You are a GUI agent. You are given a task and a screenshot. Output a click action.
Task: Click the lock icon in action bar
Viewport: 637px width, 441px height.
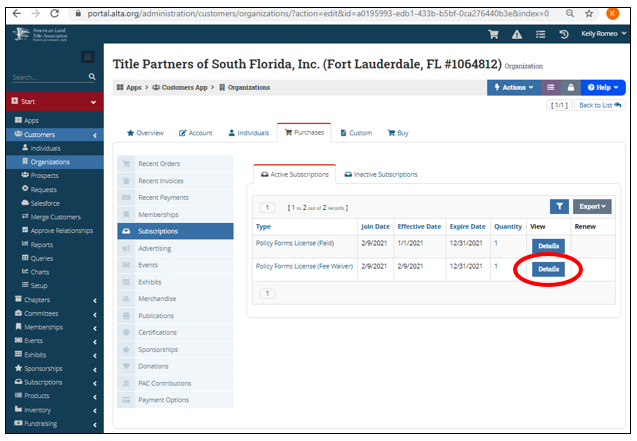pyautogui.click(x=570, y=87)
